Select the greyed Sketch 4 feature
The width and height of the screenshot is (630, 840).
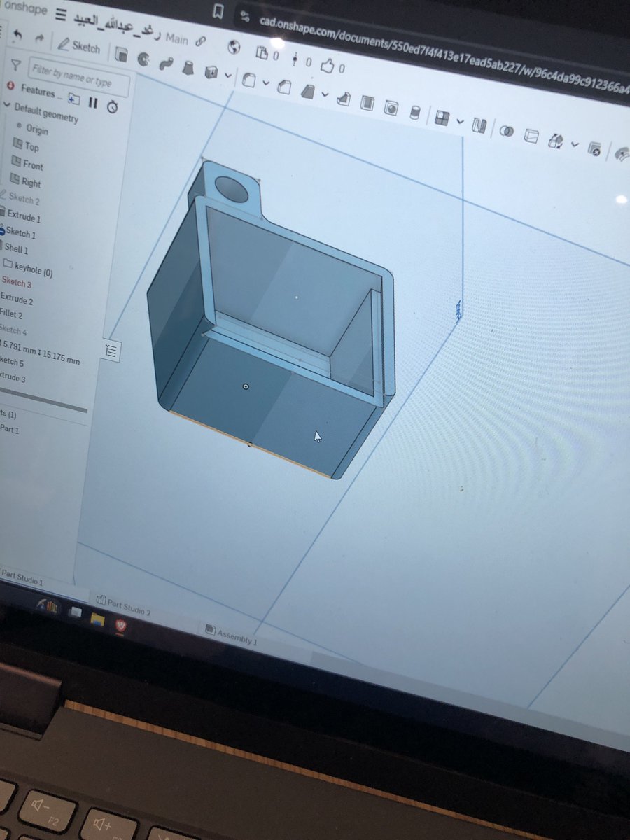click(13, 330)
